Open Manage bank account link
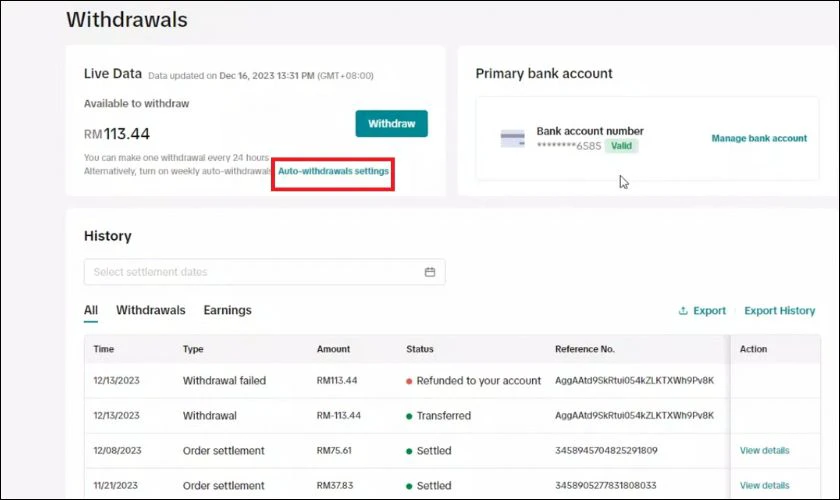Screen dimensions: 840x500 [x=759, y=138]
